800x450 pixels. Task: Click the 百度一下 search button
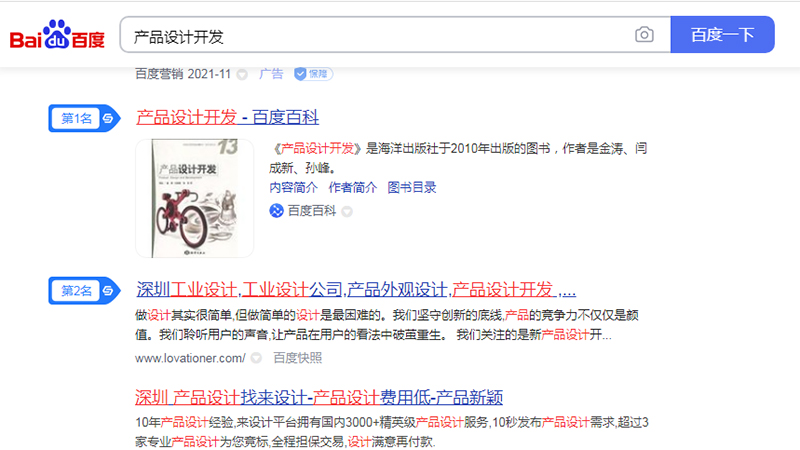point(722,35)
